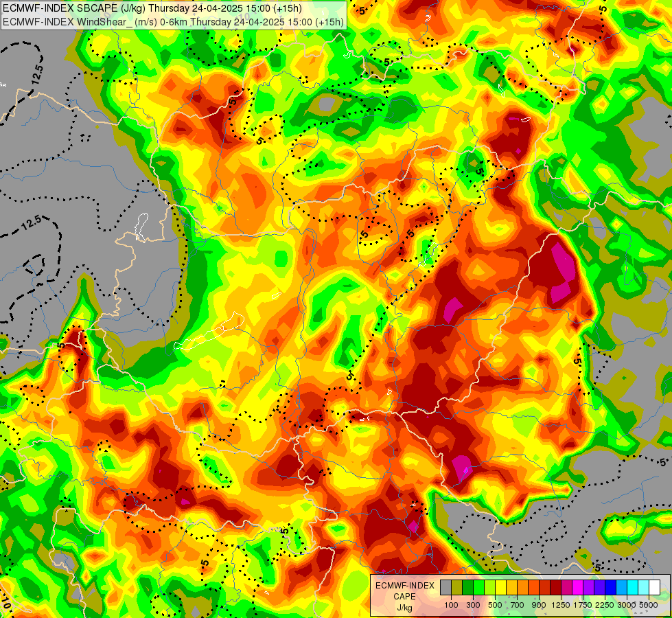Select the dark maroon legend swatch before 1250
This screenshot has height=618, width=672.
[555, 587]
